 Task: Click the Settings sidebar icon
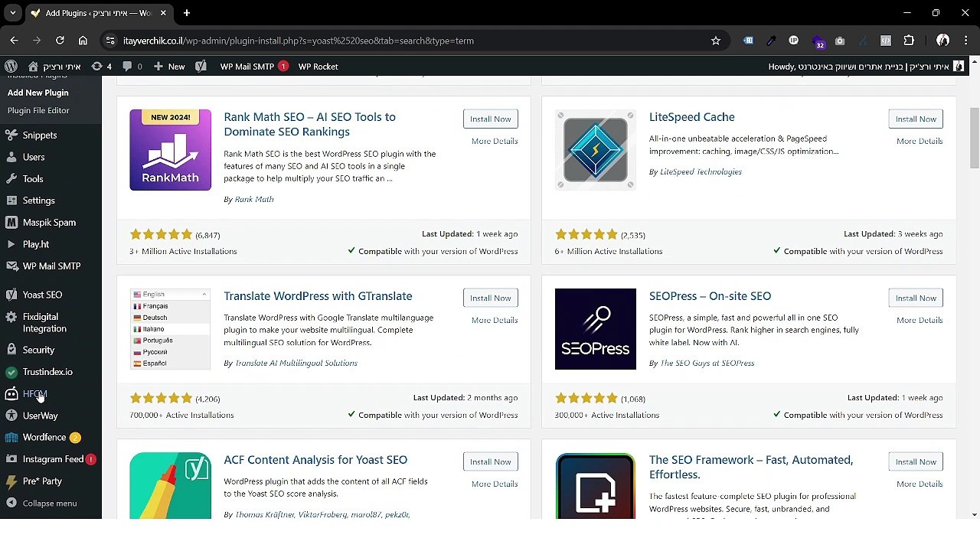tap(11, 201)
